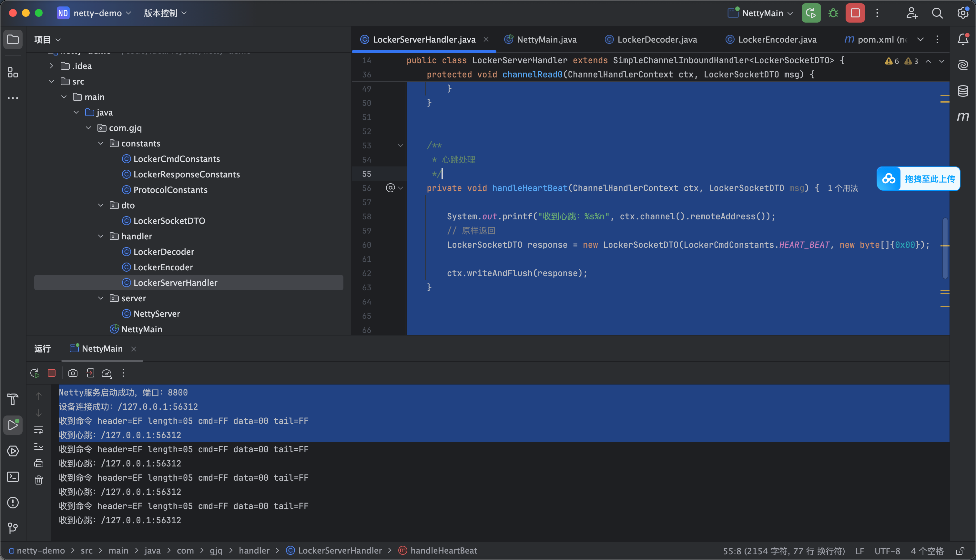Image resolution: width=976 pixels, height=560 pixels.
Task: Open the Project tool window icon
Action: click(13, 39)
